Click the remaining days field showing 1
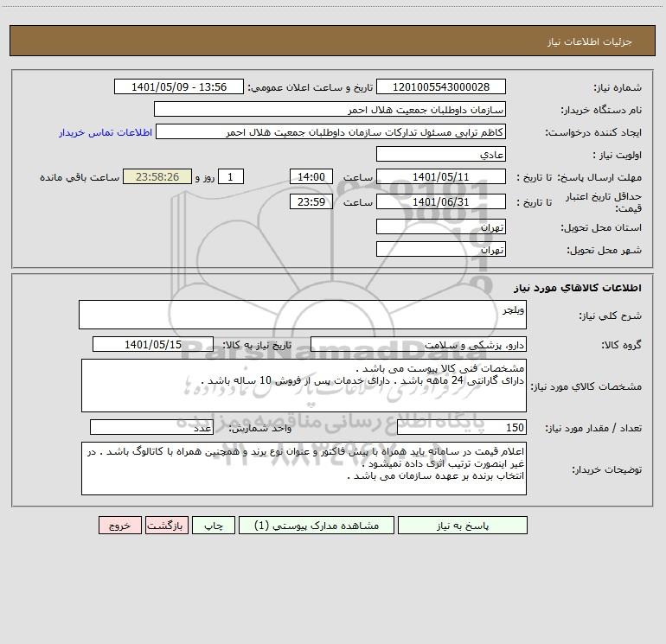The width and height of the screenshot is (666, 644). pos(231,176)
